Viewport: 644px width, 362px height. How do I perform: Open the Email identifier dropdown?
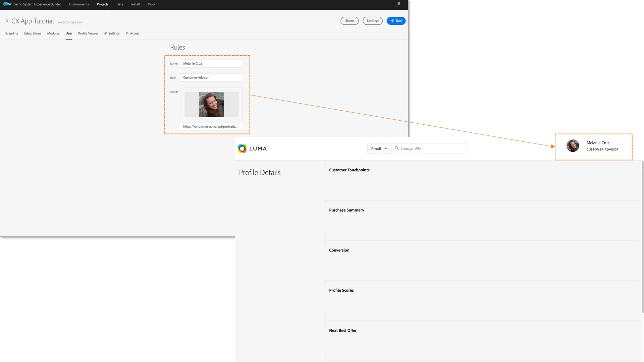click(x=379, y=149)
